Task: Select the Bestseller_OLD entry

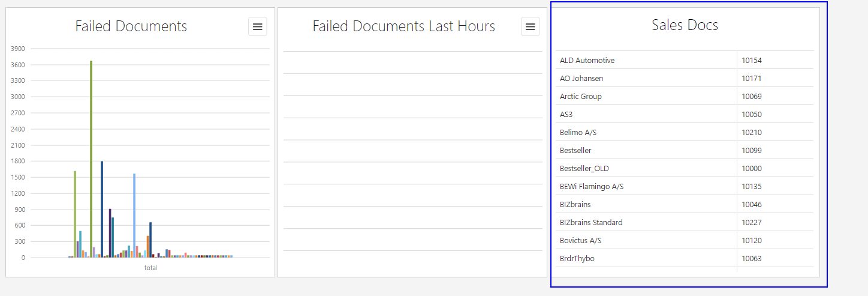Action: tap(584, 169)
